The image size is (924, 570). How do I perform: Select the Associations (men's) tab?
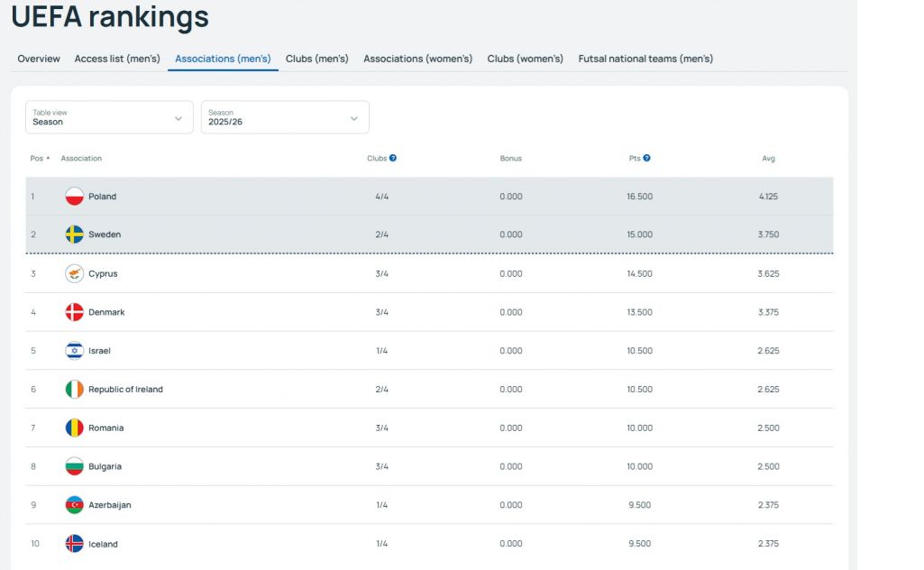223,59
